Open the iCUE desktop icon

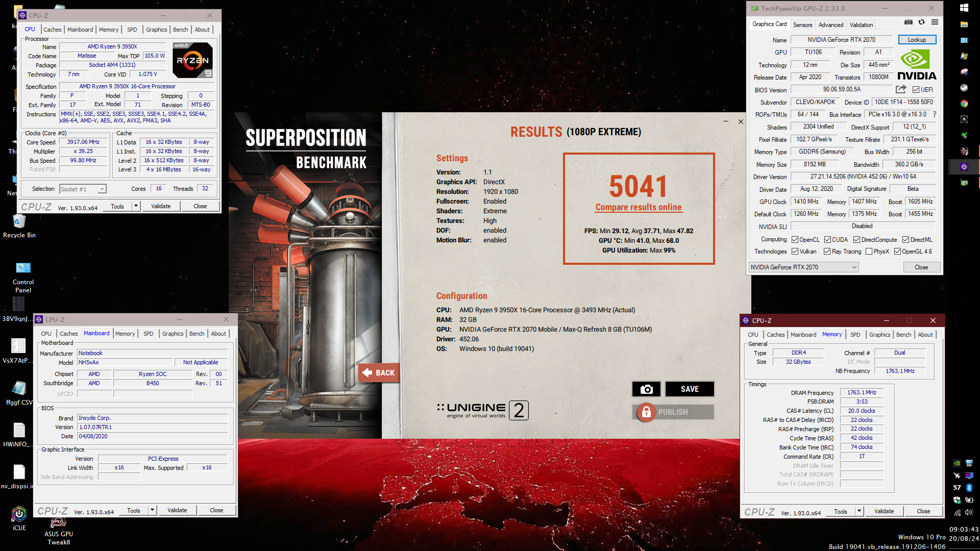tap(19, 518)
